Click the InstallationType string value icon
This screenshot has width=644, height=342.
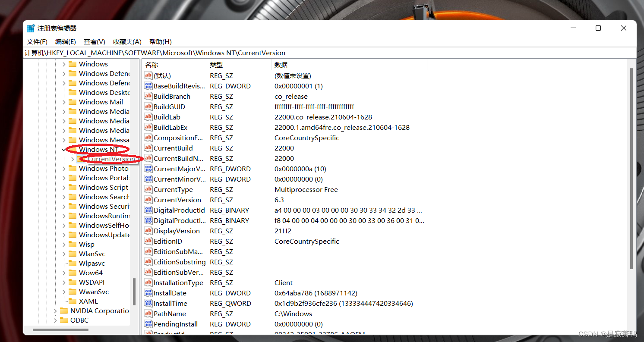click(148, 283)
